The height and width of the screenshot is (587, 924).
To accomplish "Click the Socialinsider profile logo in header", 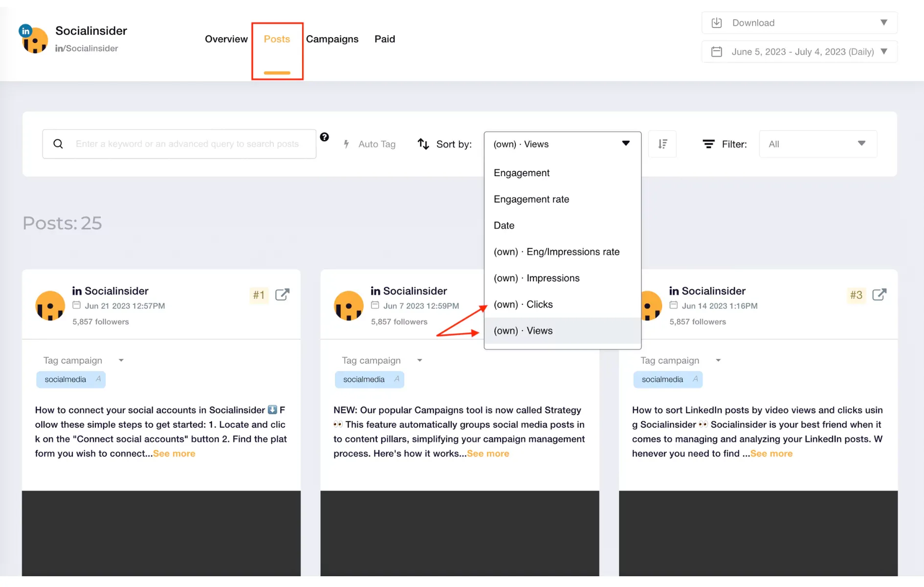I will (x=35, y=40).
